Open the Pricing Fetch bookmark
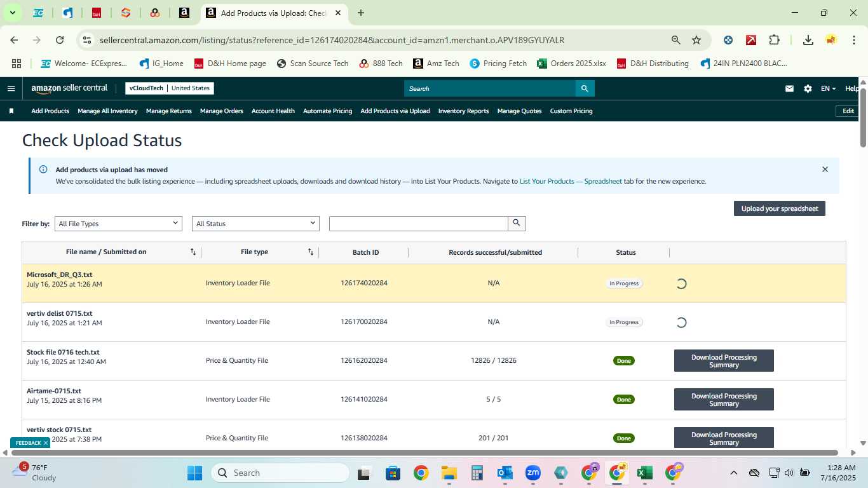 coord(498,64)
